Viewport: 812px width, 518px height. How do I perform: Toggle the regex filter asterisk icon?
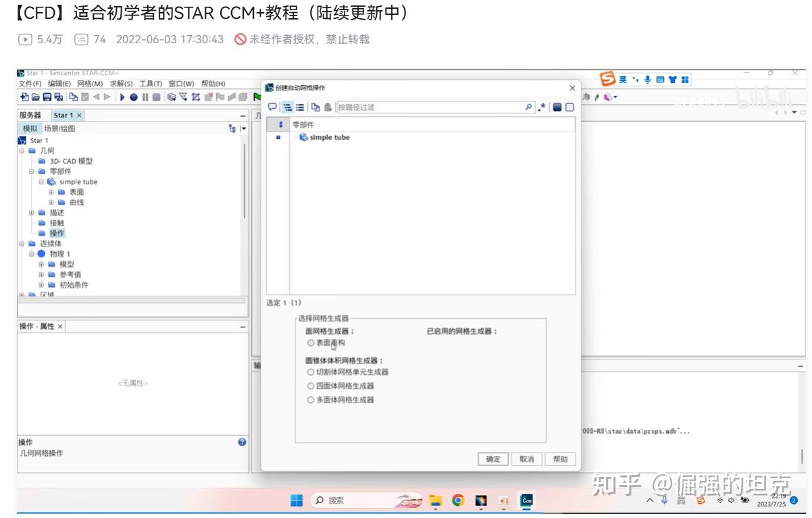tap(542, 107)
